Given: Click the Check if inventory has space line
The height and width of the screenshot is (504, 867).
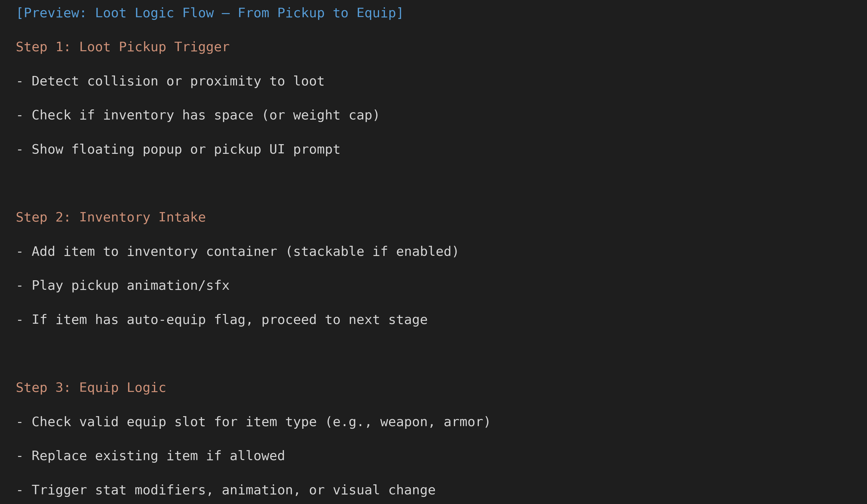Looking at the screenshot, I should 198,115.
